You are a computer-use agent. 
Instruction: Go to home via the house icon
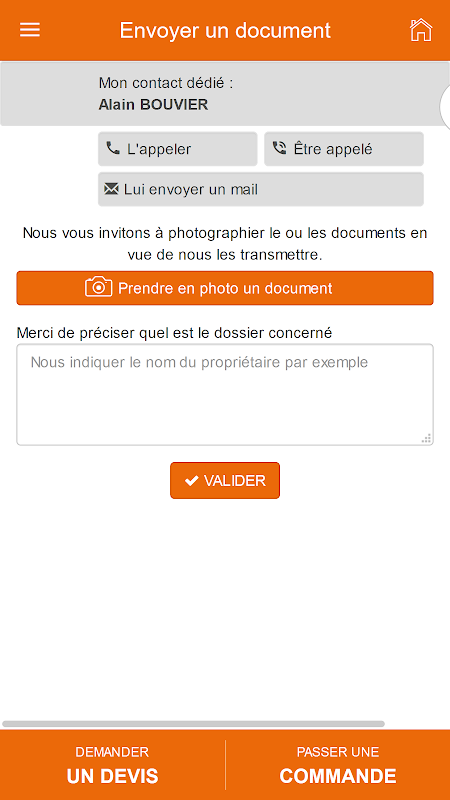(x=421, y=30)
